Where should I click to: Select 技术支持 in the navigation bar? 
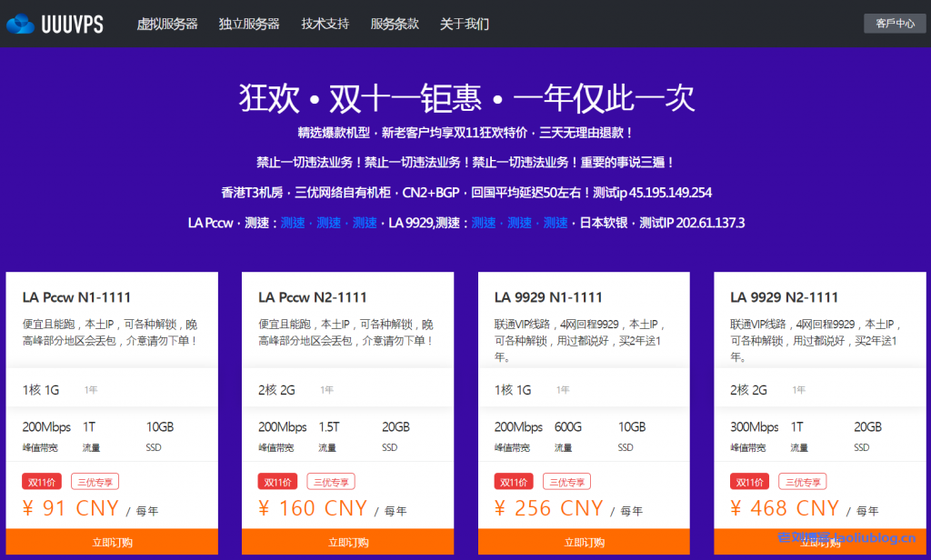point(324,25)
